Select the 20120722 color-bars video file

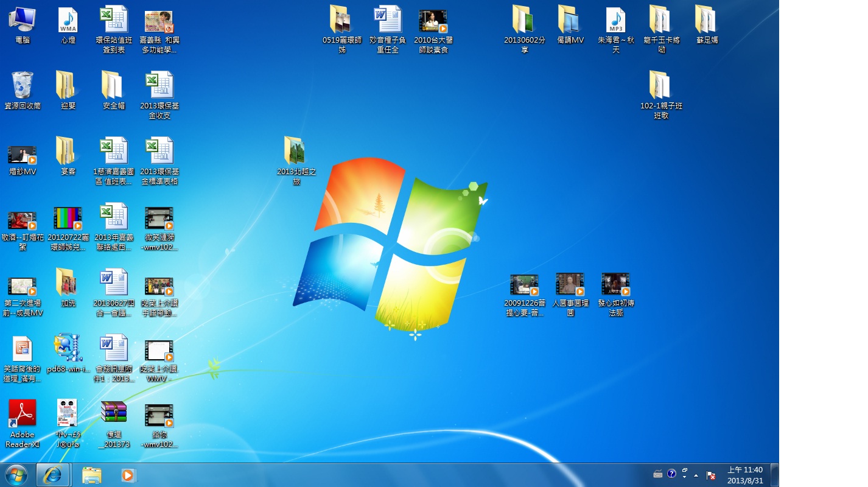coord(68,228)
